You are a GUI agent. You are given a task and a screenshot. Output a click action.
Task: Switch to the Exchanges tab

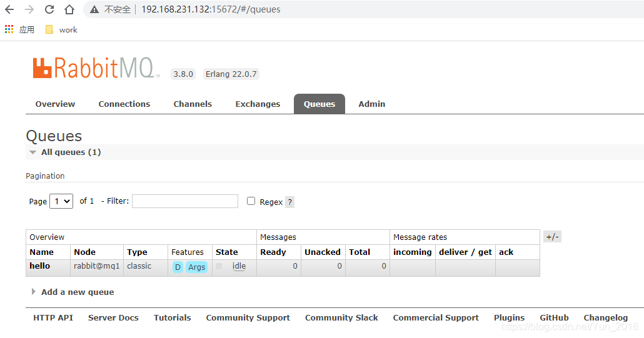258,104
